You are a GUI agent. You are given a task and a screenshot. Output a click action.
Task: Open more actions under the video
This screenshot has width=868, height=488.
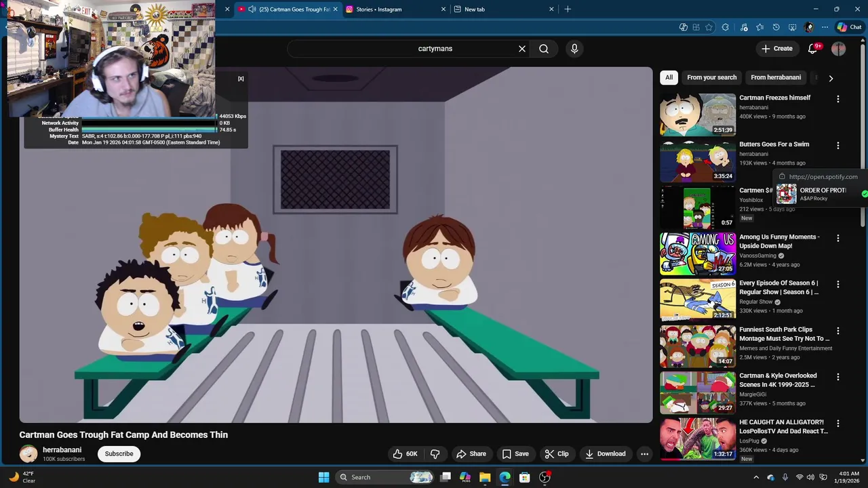click(645, 454)
